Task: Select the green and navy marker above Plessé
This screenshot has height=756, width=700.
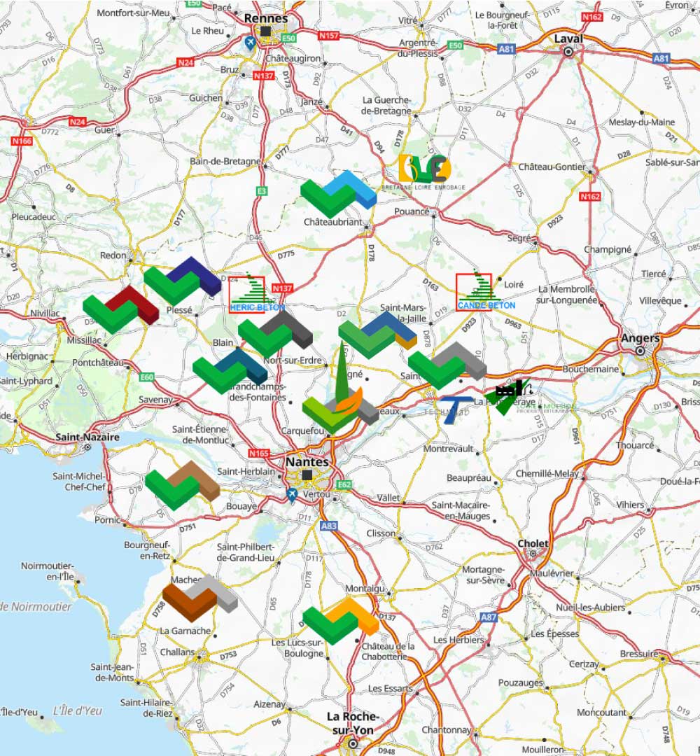Action: (182, 281)
